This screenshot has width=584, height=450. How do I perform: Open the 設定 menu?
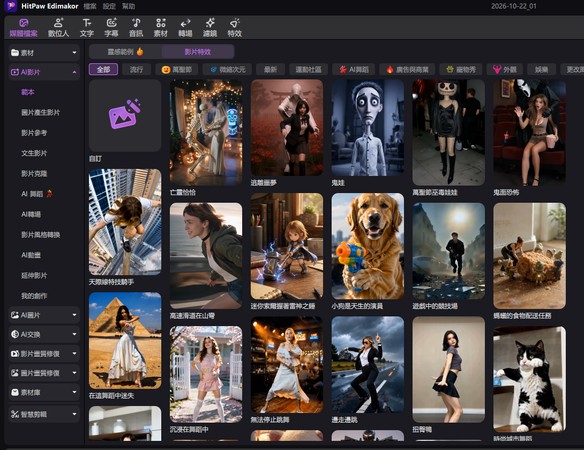(x=109, y=6)
